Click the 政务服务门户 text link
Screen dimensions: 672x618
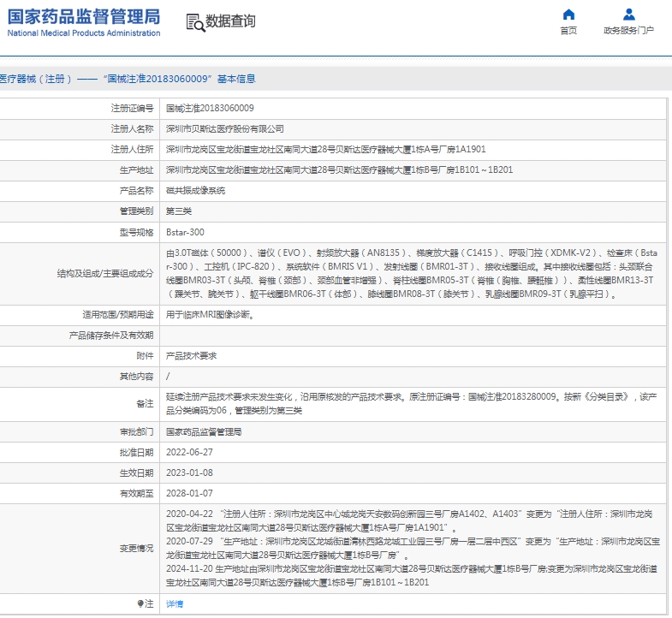628,31
